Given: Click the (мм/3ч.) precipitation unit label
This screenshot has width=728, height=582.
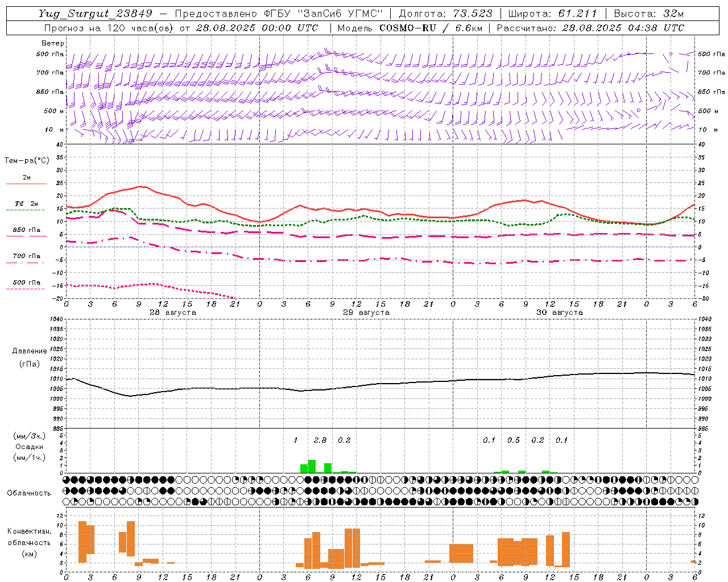Looking at the screenshot, I should pos(30,436).
